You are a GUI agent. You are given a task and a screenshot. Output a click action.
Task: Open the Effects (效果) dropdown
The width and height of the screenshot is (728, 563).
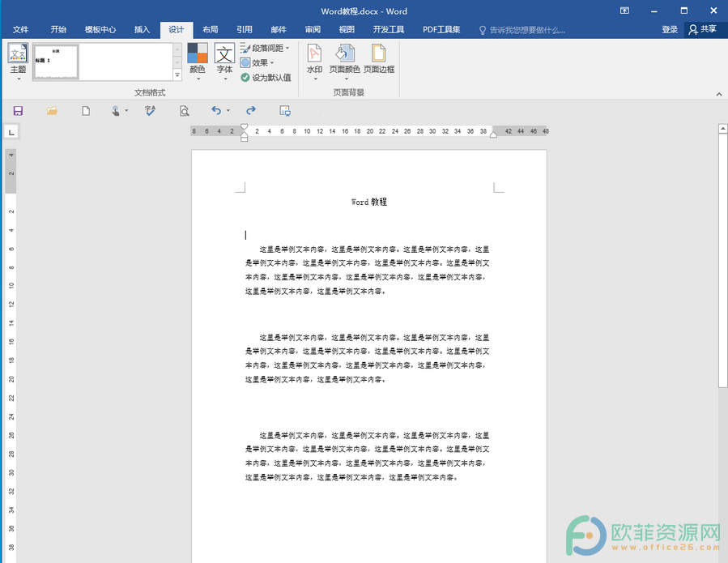point(258,62)
